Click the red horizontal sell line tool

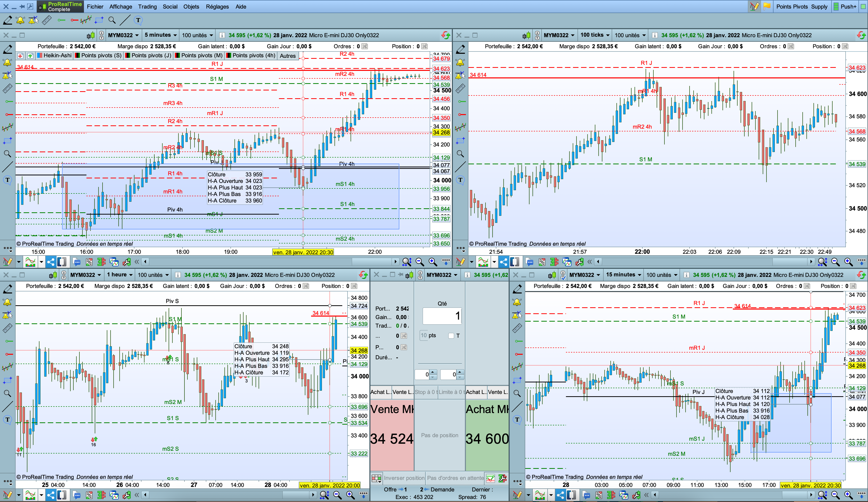pyautogui.click(x=74, y=20)
